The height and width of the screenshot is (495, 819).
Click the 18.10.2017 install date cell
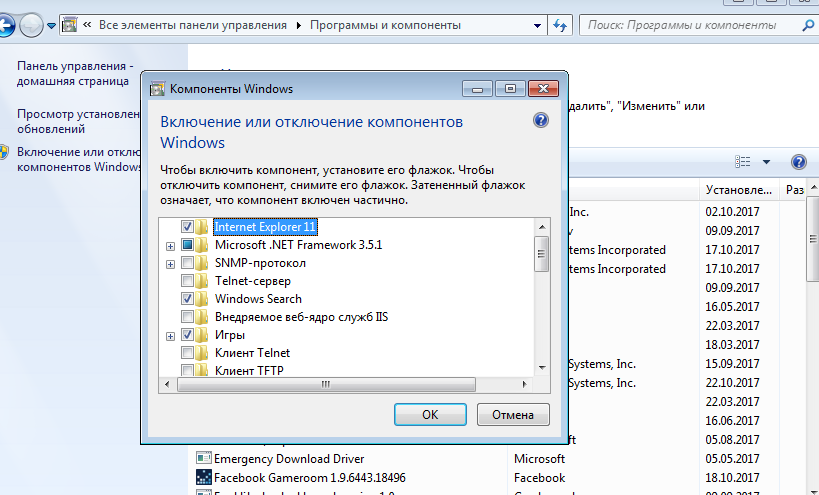tap(732, 477)
